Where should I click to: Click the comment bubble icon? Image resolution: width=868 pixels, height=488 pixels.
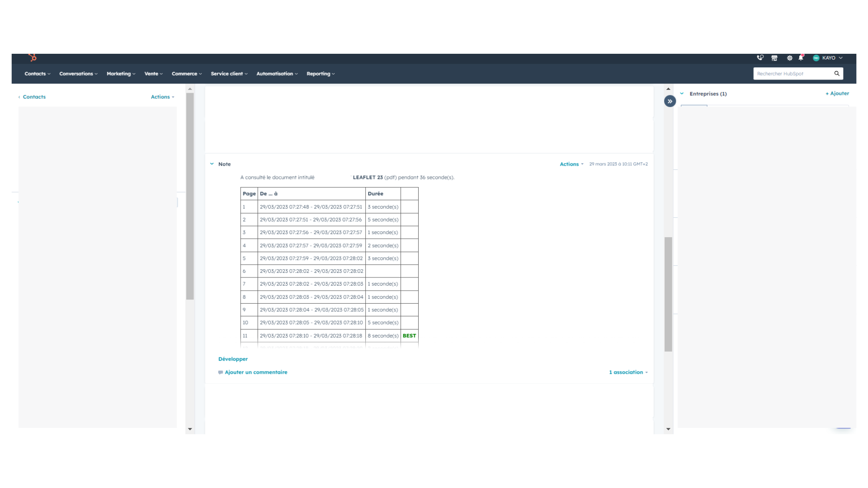(221, 372)
